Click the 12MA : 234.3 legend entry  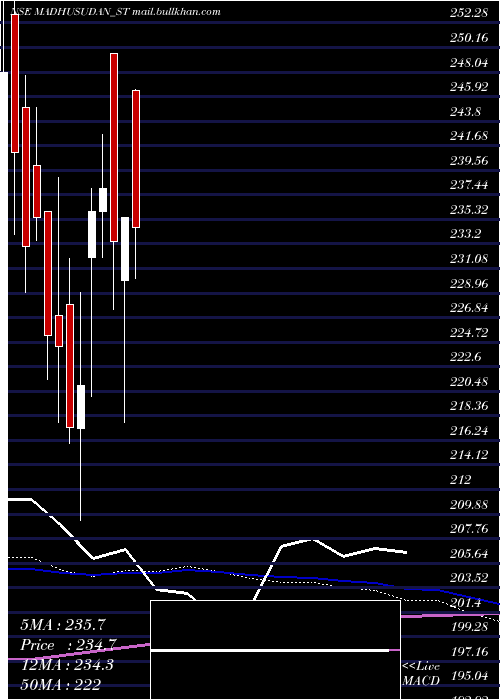point(67,665)
